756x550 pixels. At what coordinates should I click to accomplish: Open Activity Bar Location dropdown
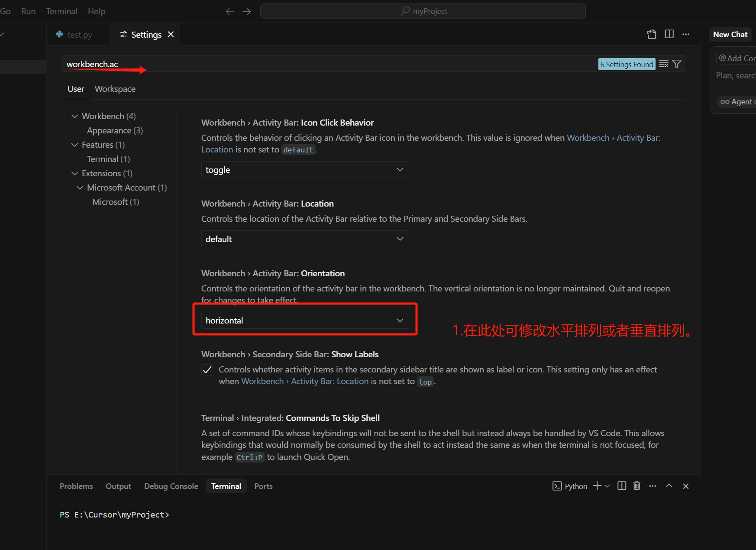point(305,239)
